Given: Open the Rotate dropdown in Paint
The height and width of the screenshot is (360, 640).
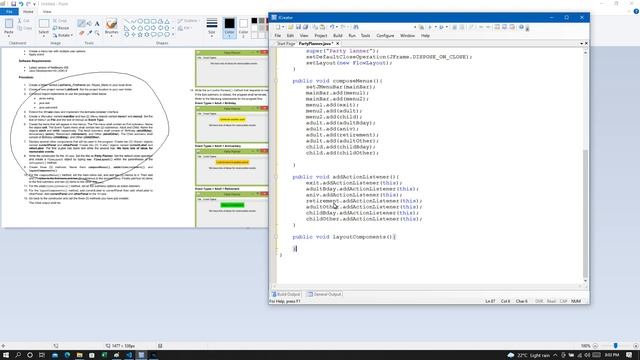Looking at the screenshot, I should tap(63, 35).
